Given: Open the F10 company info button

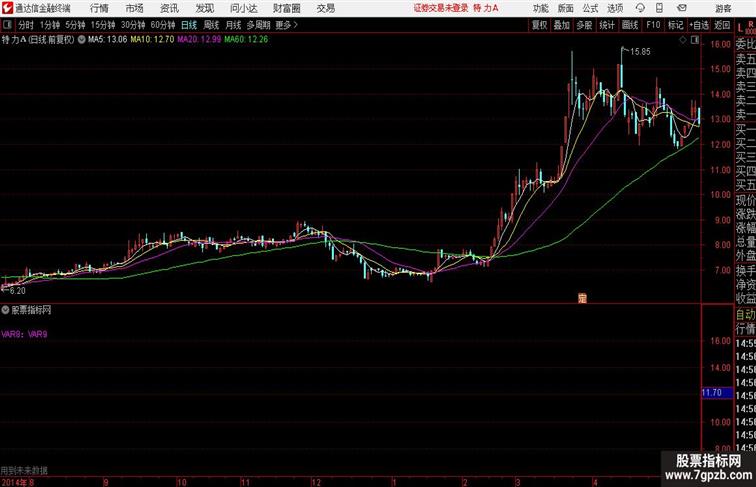Looking at the screenshot, I should tap(653, 25).
